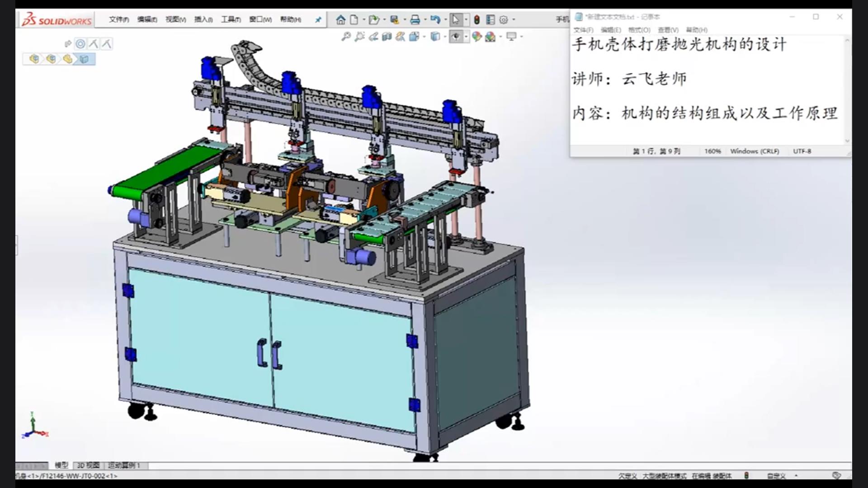868x488 pixels.
Task: Click the arrow icon left of the mate icons
Action: coord(68,44)
